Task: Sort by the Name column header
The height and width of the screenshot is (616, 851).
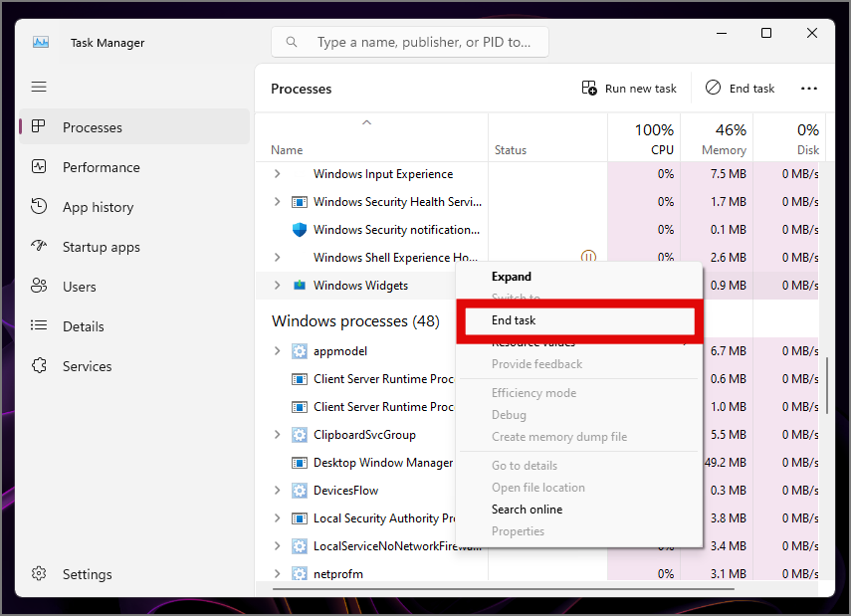Action: click(371, 137)
